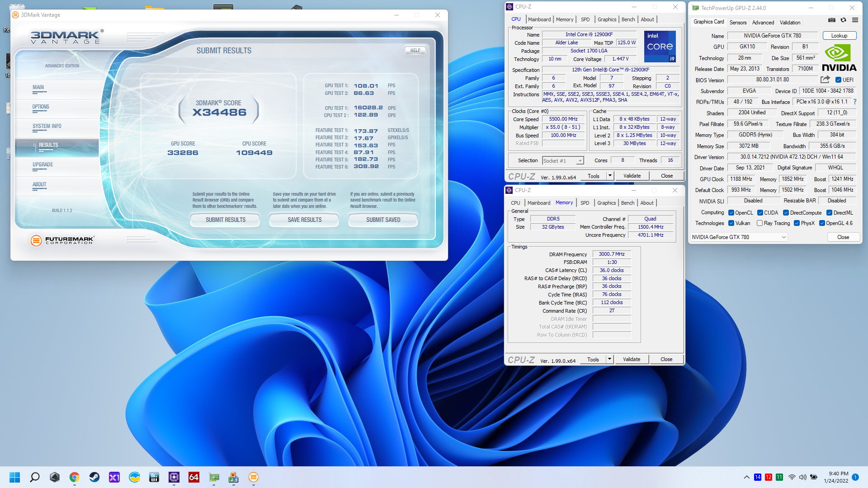Open GPU selection dropdown NVIDIA GeForce GTX 780

(739, 237)
